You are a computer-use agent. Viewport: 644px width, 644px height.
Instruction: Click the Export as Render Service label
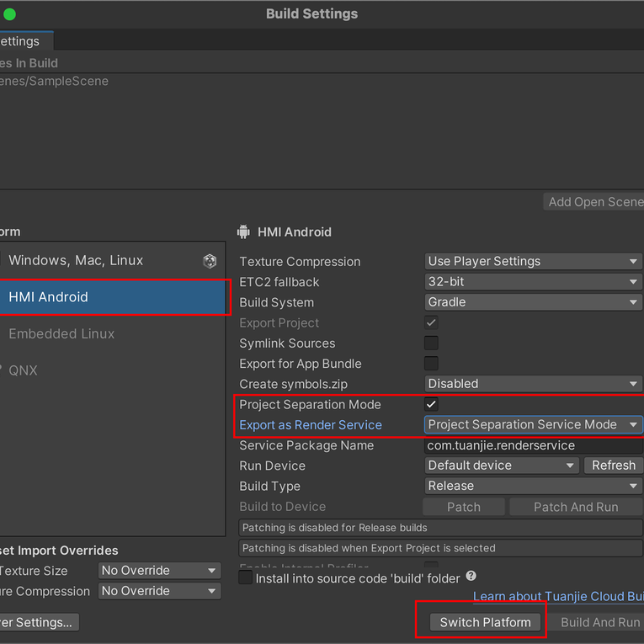(x=311, y=424)
